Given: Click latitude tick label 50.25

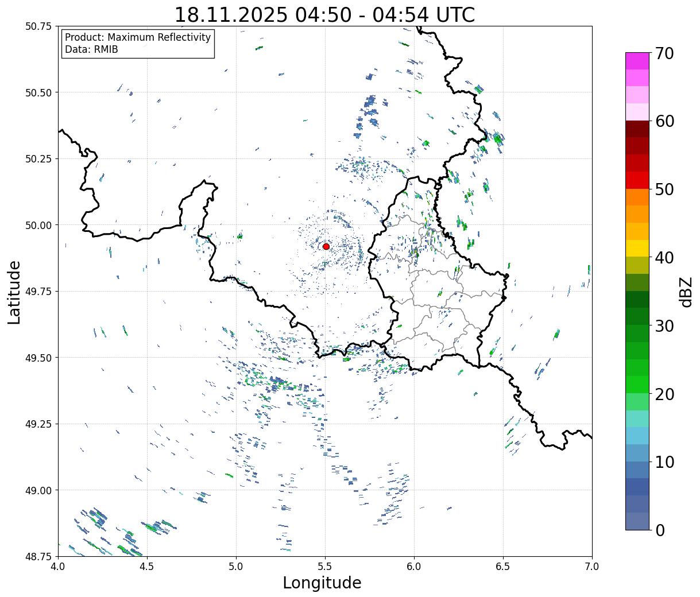Looking at the screenshot, I should 38,159.
